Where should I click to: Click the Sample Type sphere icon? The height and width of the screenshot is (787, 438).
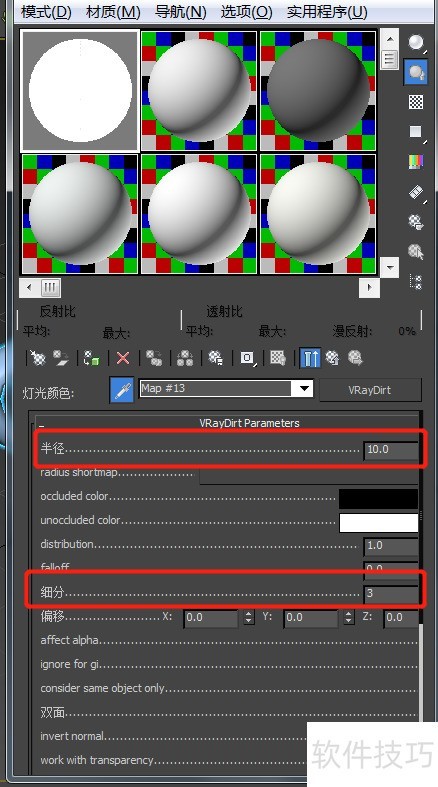[x=416, y=43]
